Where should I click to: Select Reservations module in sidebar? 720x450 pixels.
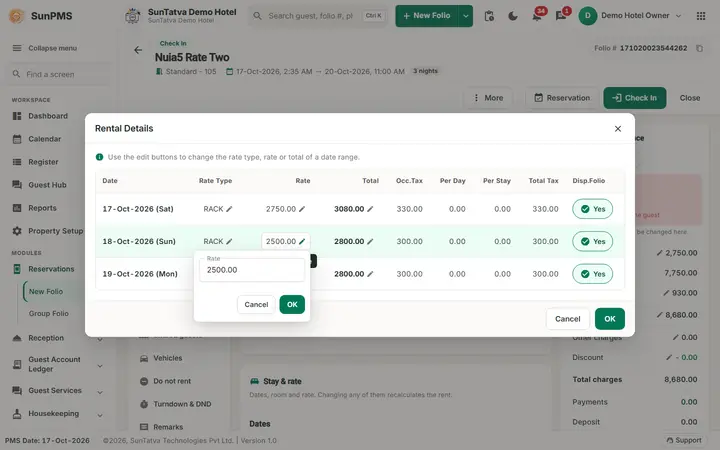point(51,269)
